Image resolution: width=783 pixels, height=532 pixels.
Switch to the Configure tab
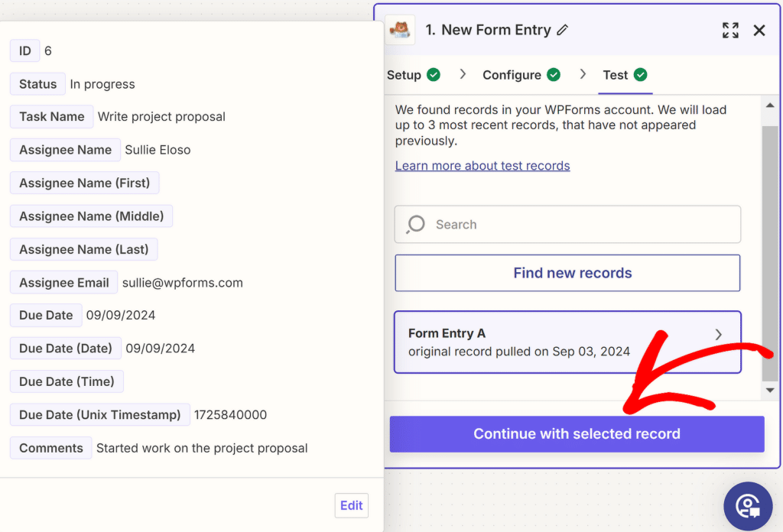[x=512, y=75]
